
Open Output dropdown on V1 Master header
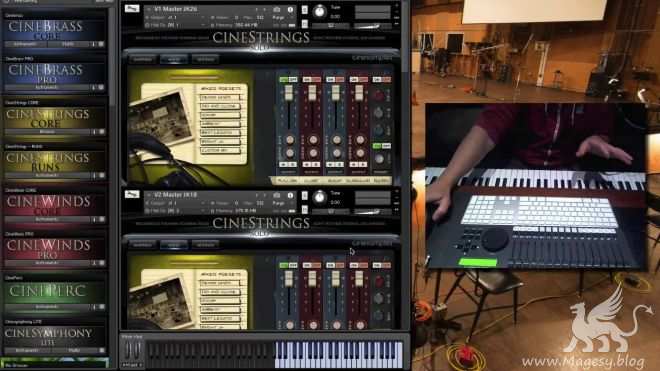pyautogui.click(x=177, y=18)
